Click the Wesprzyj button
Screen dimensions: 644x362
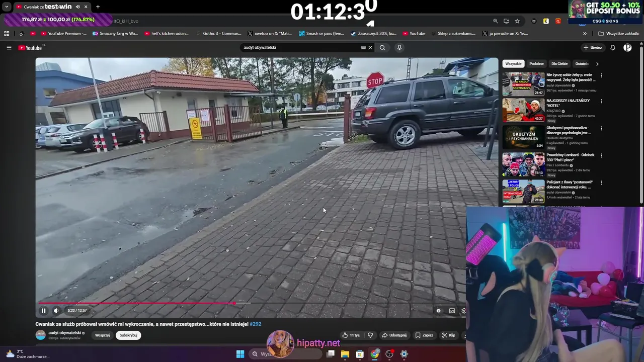pyautogui.click(x=102, y=335)
